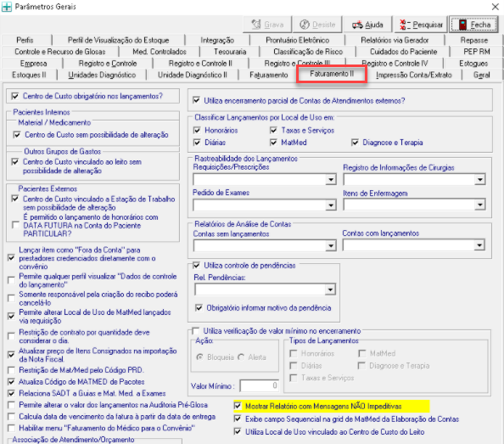Click the Fecha close button
Image resolution: width=504 pixels, height=444 pixels.
tap(473, 25)
